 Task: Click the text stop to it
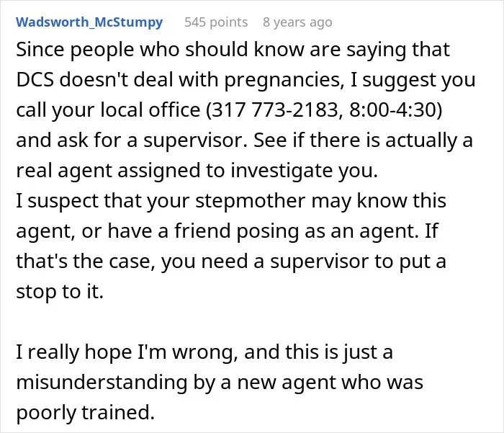60,292
